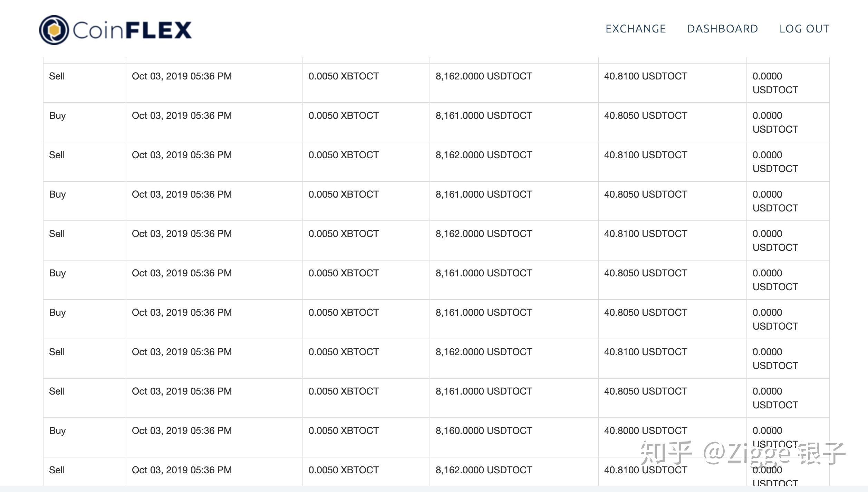
Task: Click the CoinFLEX wordmark text
Action: tap(132, 30)
